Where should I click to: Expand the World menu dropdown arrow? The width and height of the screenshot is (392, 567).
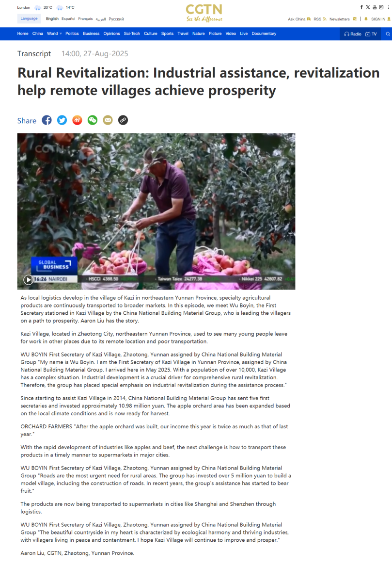(61, 33)
